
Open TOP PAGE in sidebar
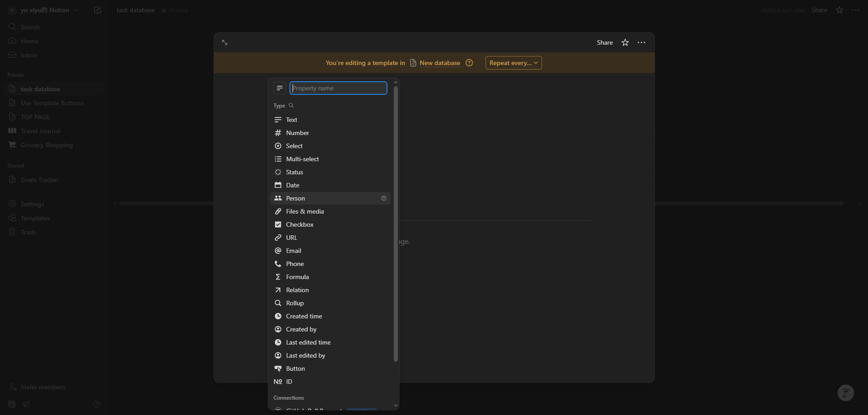pyautogui.click(x=53, y=117)
